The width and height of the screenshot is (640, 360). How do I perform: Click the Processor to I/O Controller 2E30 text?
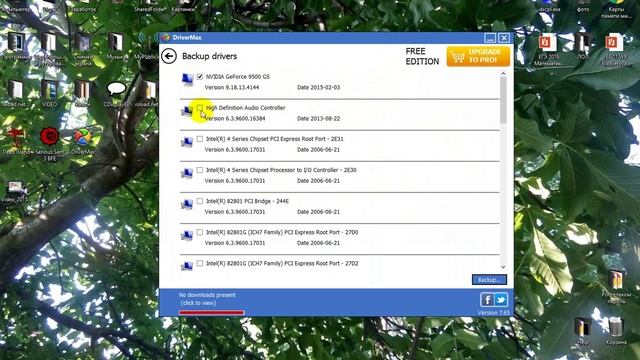[x=281, y=170]
